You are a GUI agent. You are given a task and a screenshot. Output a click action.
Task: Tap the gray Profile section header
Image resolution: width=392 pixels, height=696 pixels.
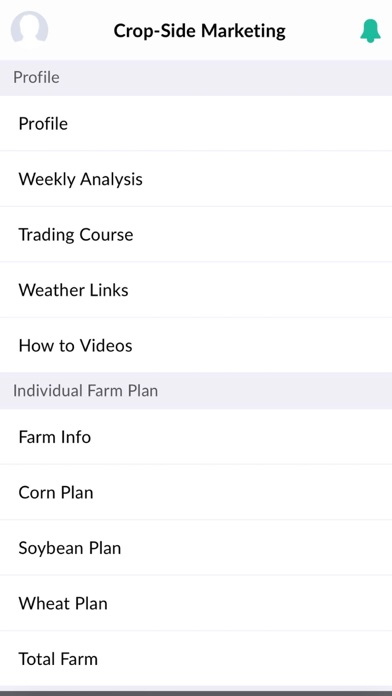click(x=196, y=78)
